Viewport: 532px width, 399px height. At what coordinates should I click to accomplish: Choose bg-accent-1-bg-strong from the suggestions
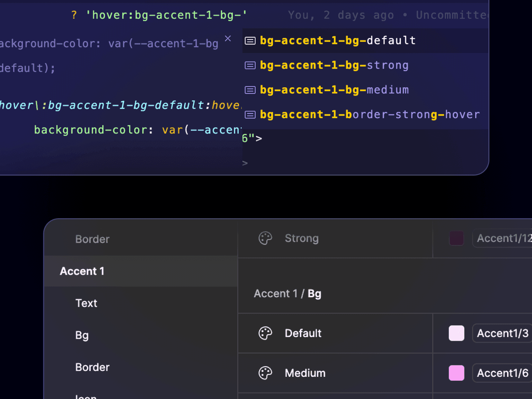point(365,65)
